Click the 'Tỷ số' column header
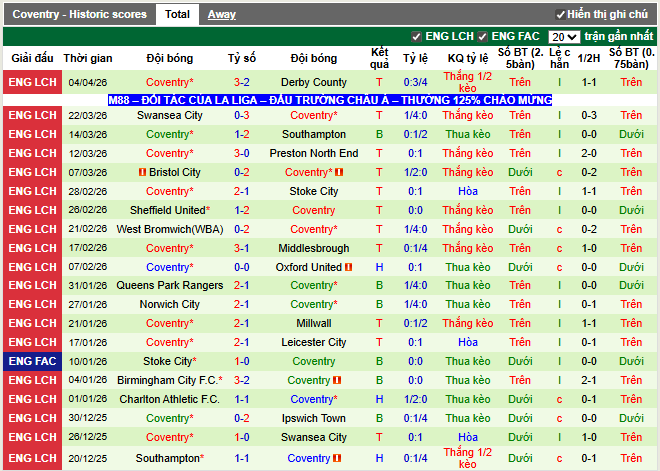The image size is (660, 471). click(x=242, y=58)
